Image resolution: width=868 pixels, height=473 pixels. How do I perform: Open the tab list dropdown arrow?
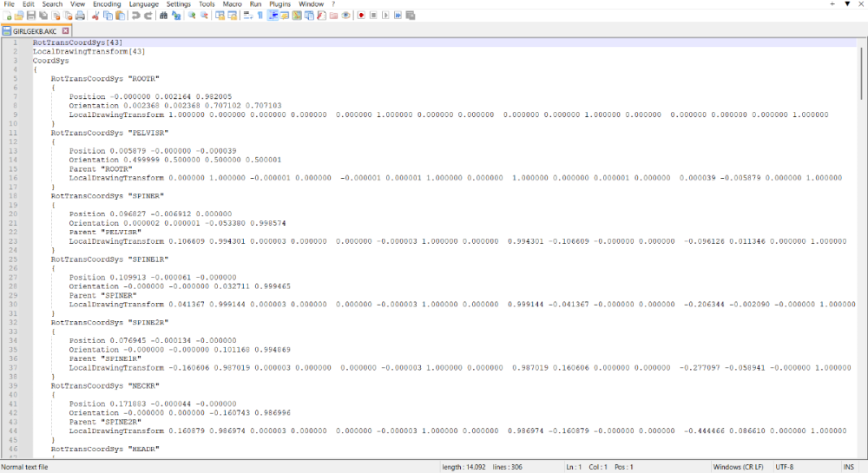(x=847, y=3)
